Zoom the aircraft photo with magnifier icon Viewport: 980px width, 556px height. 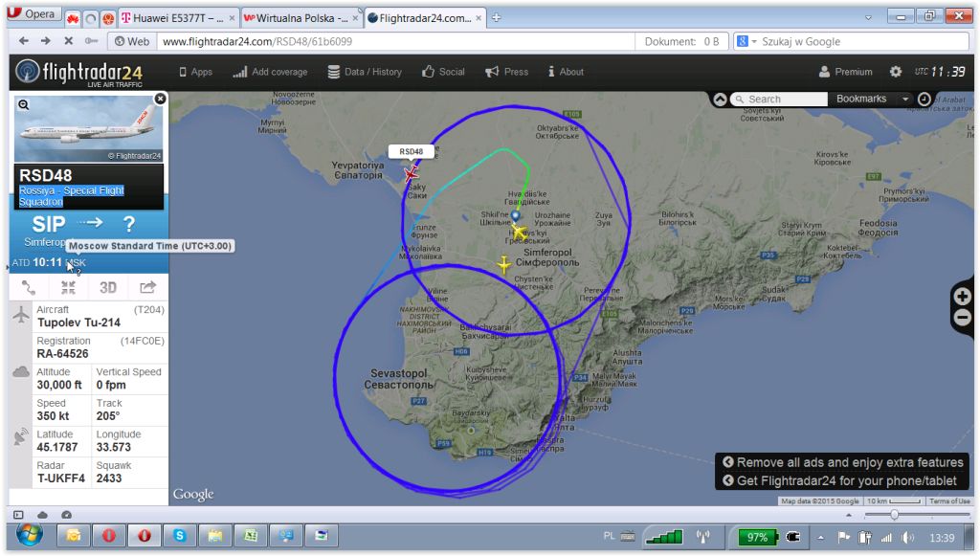24,104
